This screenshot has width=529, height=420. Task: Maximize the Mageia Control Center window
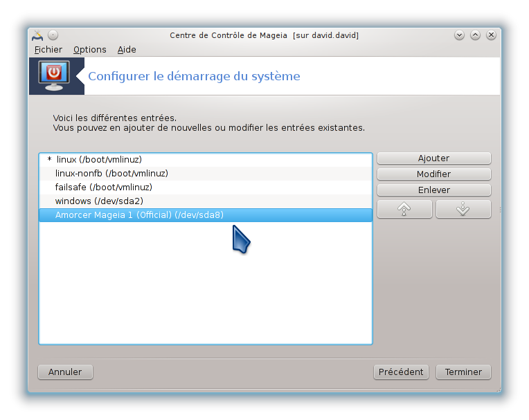(x=475, y=35)
